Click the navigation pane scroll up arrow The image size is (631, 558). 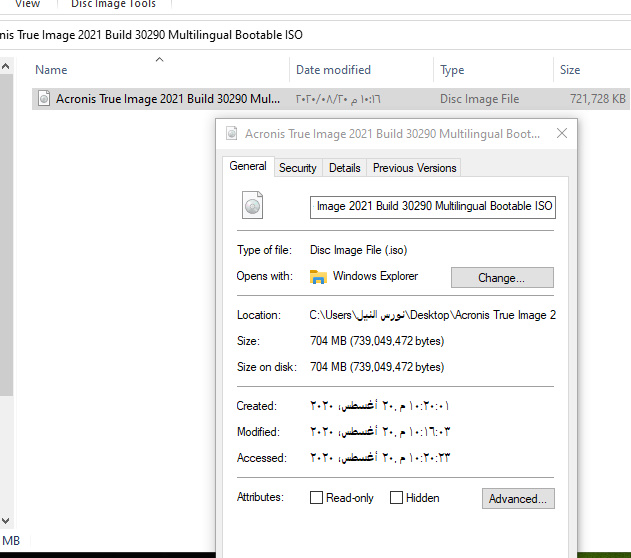6,67
